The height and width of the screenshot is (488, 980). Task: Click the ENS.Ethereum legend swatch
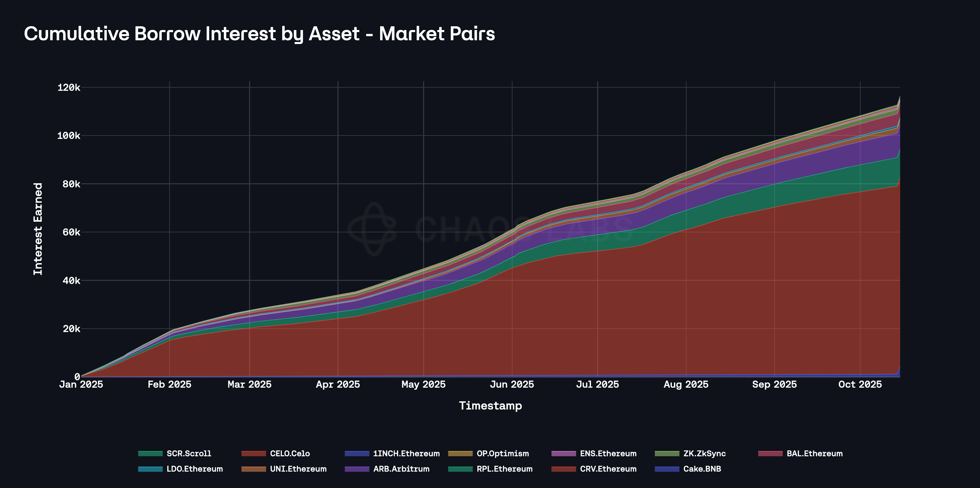coord(563,454)
